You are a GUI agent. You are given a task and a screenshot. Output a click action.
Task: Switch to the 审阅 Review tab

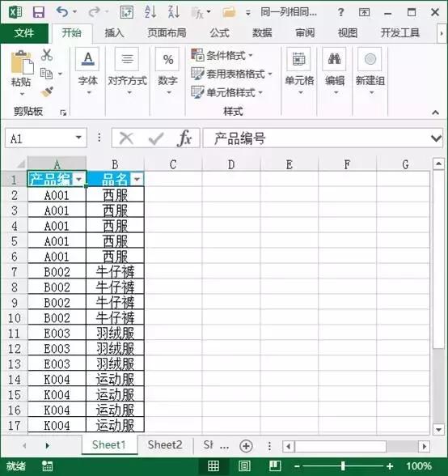pyautogui.click(x=305, y=32)
